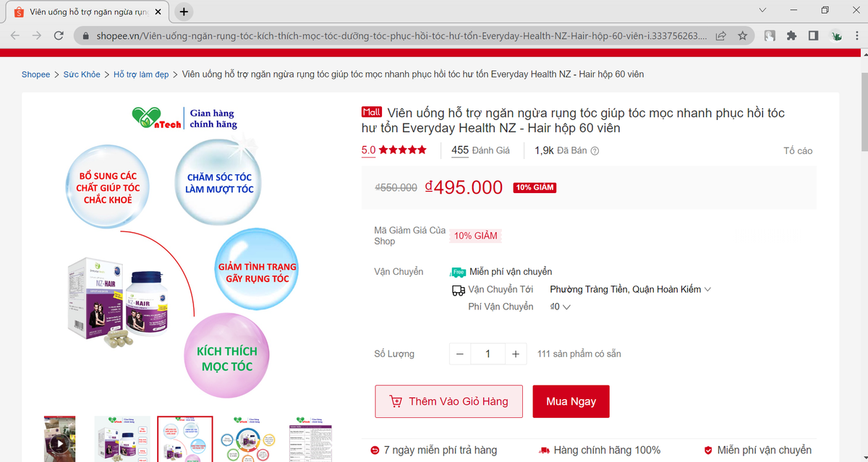Bookmark this page with the star icon
Image resolution: width=868 pixels, height=462 pixels.
pyautogui.click(x=742, y=35)
